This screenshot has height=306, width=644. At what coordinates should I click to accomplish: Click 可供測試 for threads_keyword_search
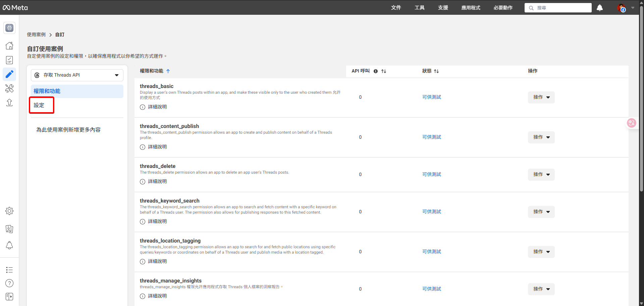tap(432, 212)
